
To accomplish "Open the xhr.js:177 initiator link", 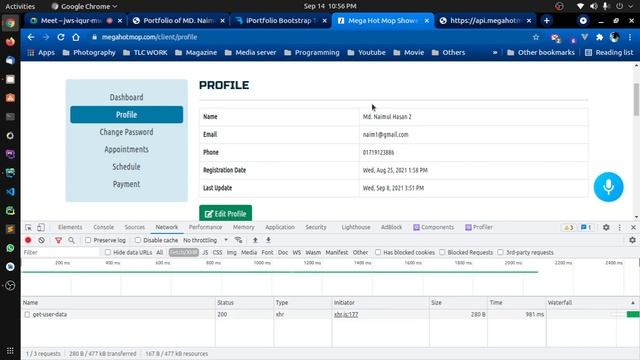I will tap(346, 315).
